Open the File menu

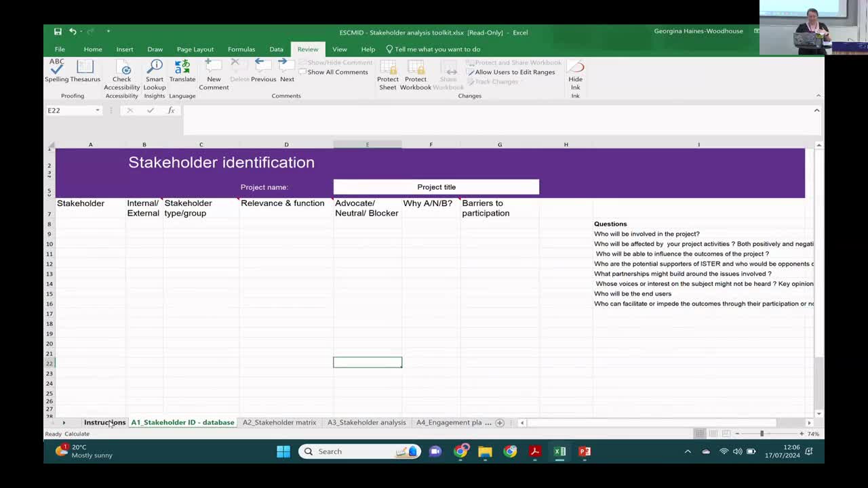pyautogui.click(x=60, y=49)
